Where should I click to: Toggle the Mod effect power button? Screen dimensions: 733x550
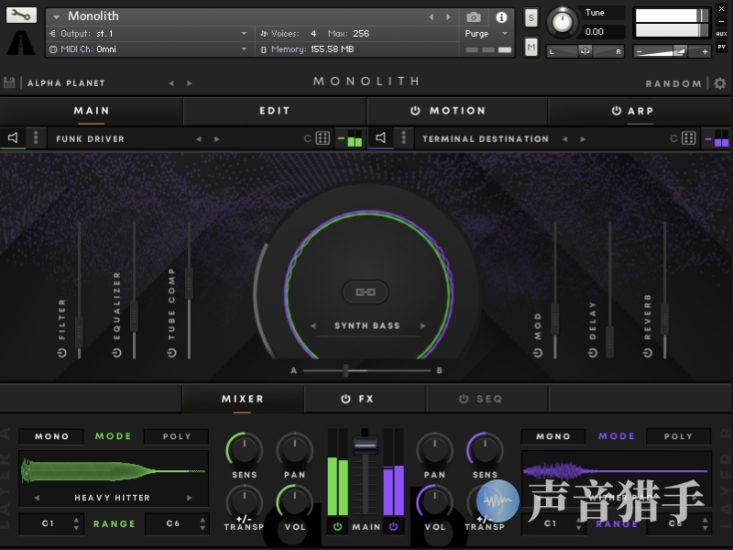point(538,353)
